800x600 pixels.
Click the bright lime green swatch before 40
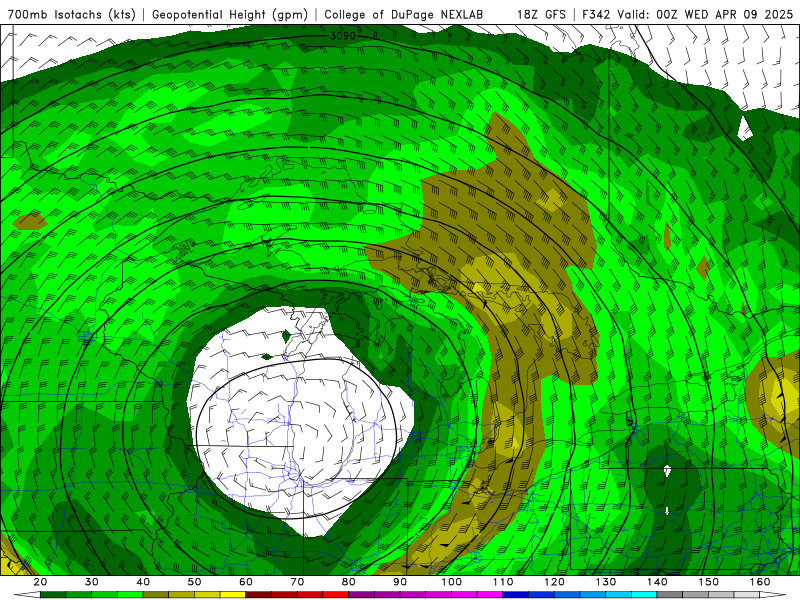pos(130,595)
